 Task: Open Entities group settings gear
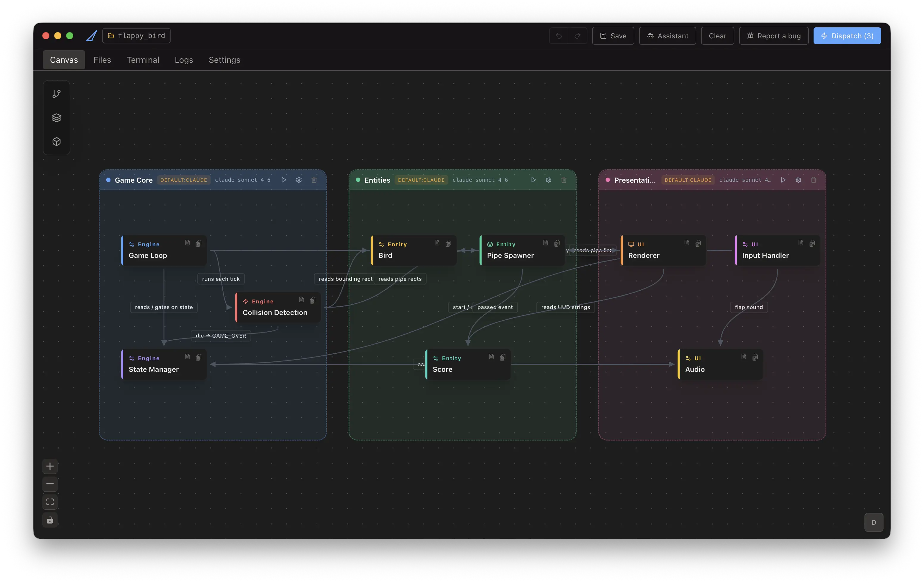click(x=549, y=180)
